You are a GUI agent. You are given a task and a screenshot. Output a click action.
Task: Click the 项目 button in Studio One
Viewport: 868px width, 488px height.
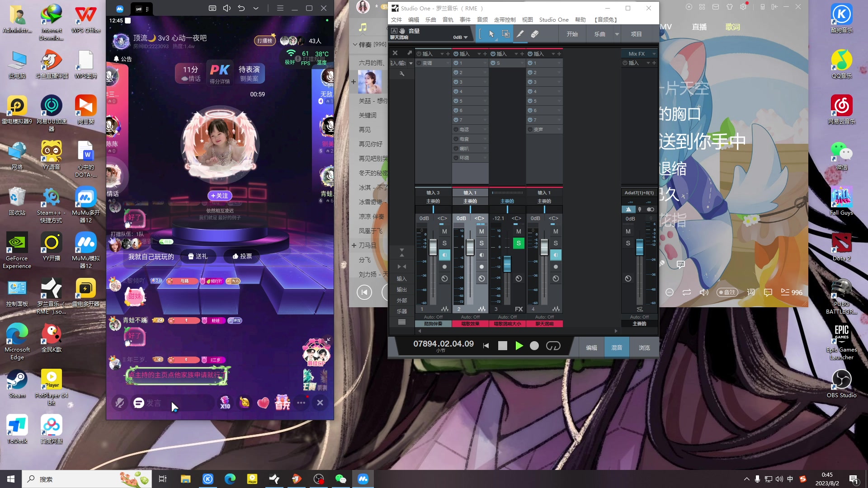pyautogui.click(x=636, y=34)
